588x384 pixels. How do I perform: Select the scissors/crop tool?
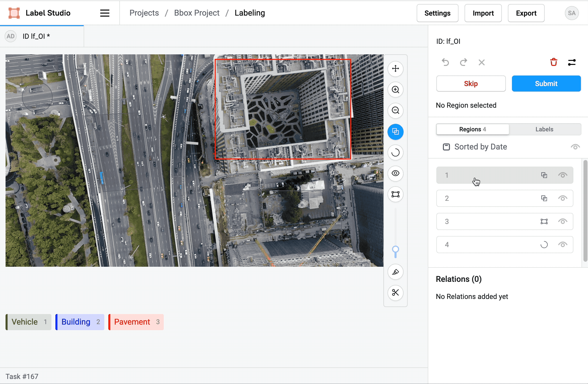[x=395, y=292]
